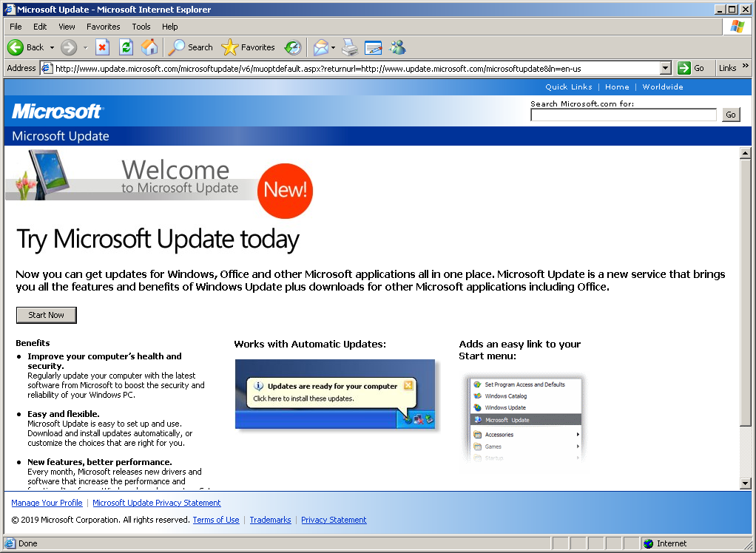Click the Internet zone globe icon

[x=648, y=543]
